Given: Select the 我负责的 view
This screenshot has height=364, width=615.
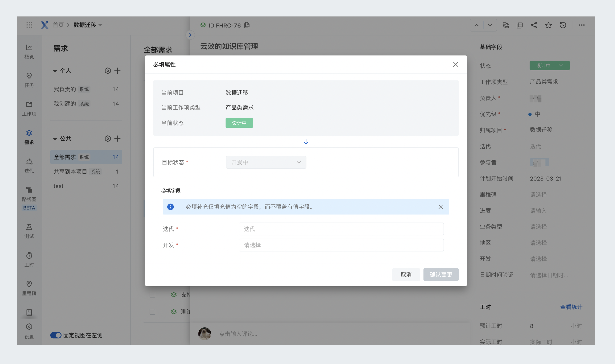Looking at the screenshot, I should [86, 89].
